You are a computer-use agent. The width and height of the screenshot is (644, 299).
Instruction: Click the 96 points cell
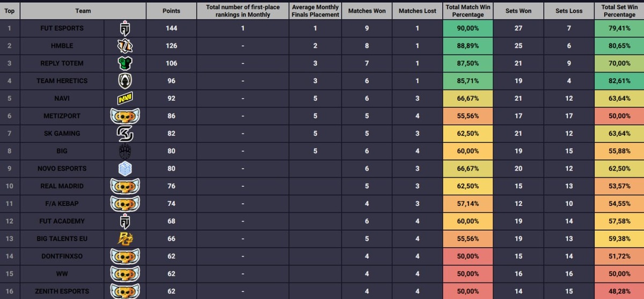(x=171, y=81)
